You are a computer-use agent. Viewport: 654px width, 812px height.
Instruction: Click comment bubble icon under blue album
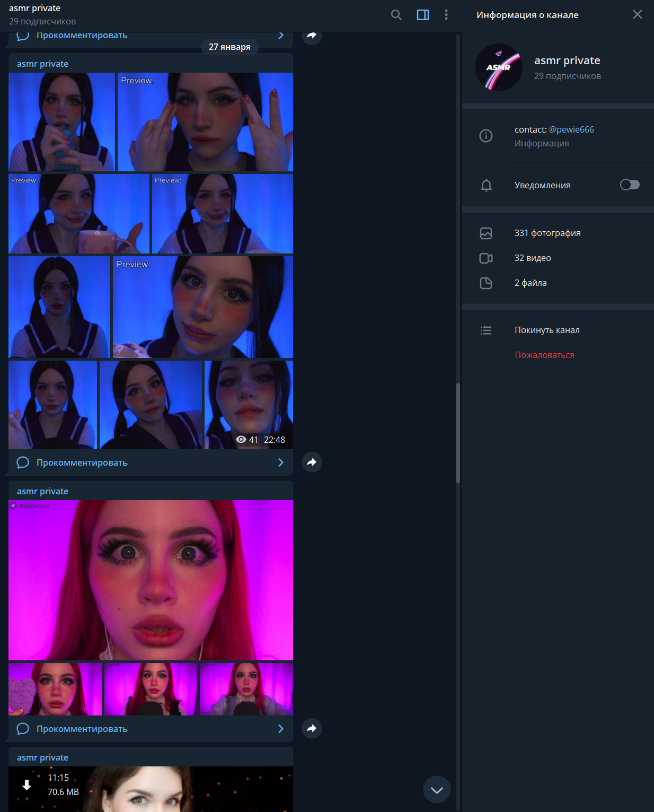23,462
